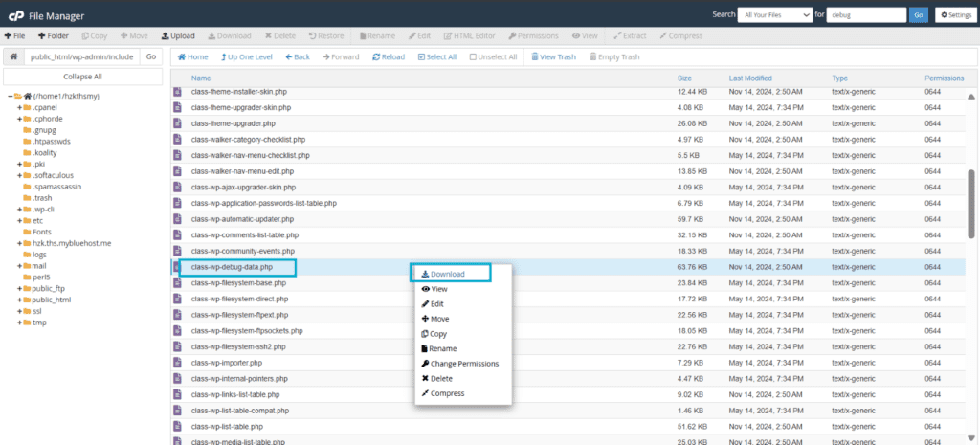
Task: Click the Go button next to path field
Action: pyautogui.click(x=150, y=56)
